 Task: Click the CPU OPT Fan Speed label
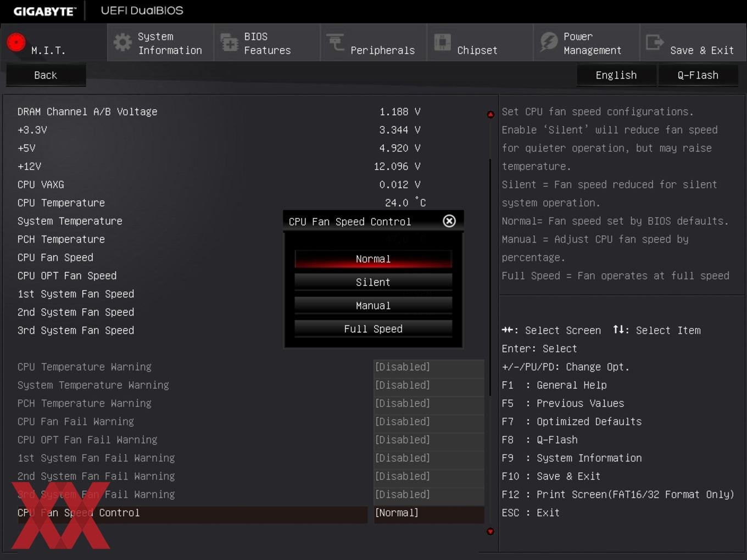(67, 276)
